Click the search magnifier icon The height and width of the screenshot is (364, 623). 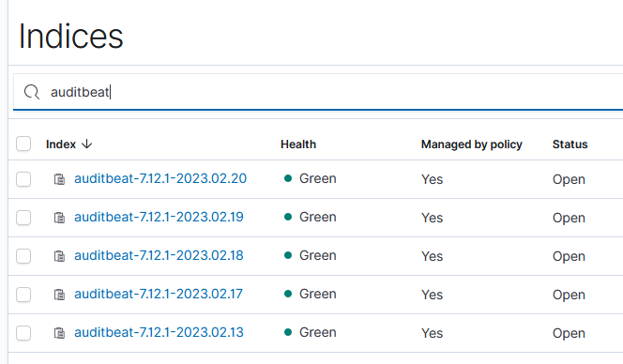tap(32, 92)
